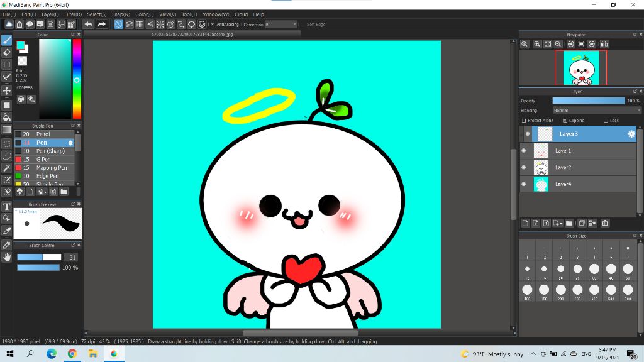The height and width of the screenshot is (362, 644).
Task: Select the Edge Pen brush
Action: [45, 176]
